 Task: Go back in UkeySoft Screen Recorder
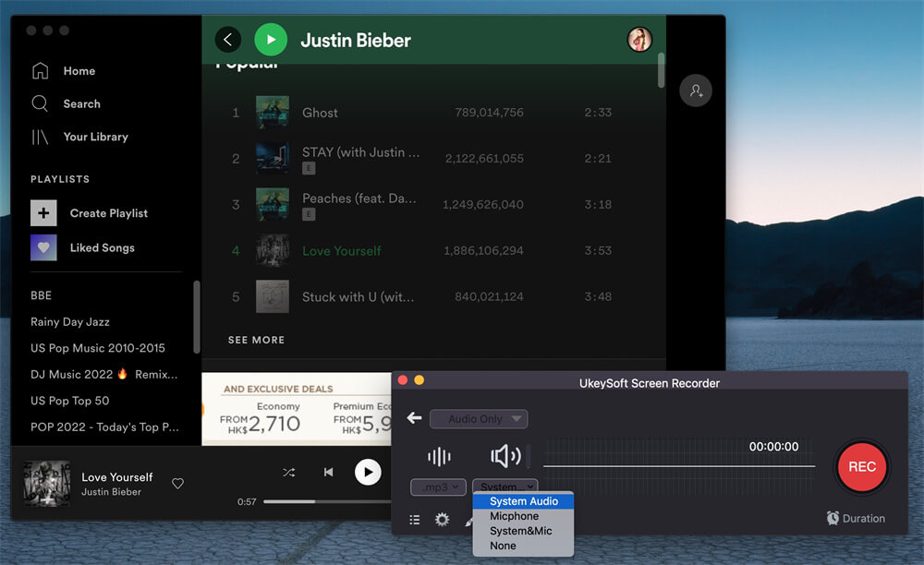tap(414, 418)
